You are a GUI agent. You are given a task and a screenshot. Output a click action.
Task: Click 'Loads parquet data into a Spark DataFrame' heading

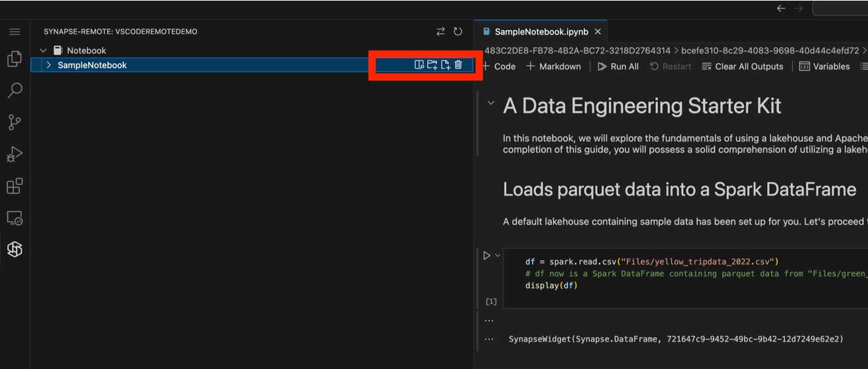point(680,189)
